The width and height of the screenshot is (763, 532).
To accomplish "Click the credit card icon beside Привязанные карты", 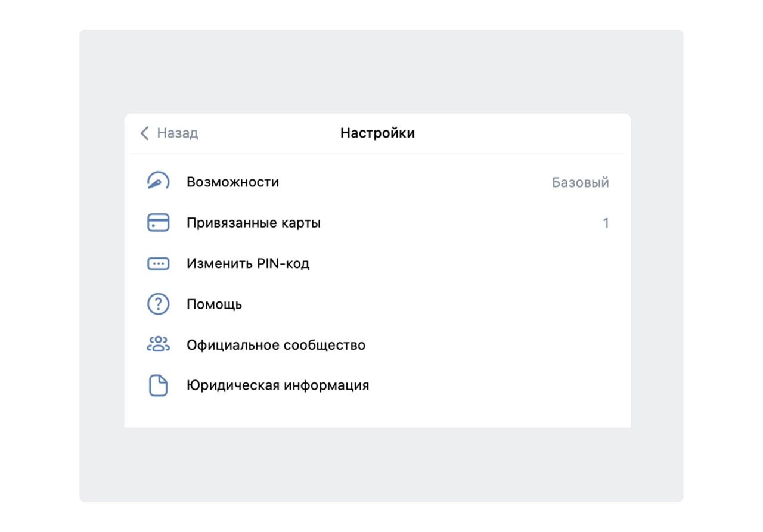I will [x=158, y=223].
